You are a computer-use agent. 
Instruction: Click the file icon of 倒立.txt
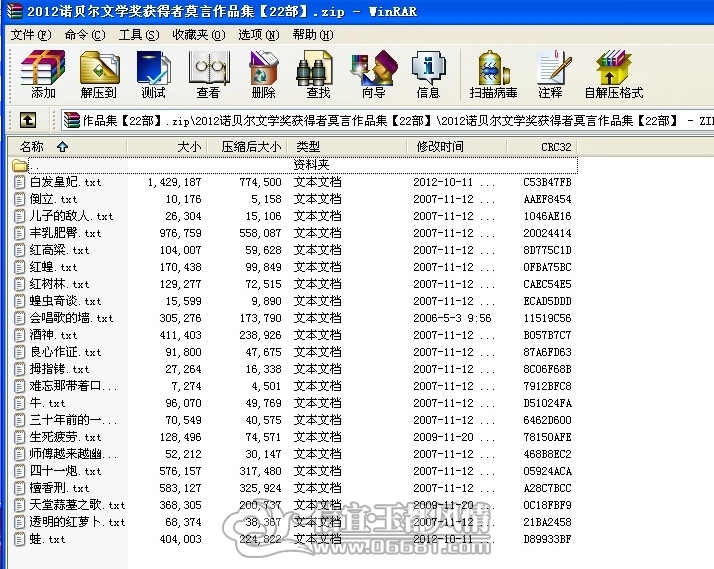pyautogui.click(x=19, y=199)
